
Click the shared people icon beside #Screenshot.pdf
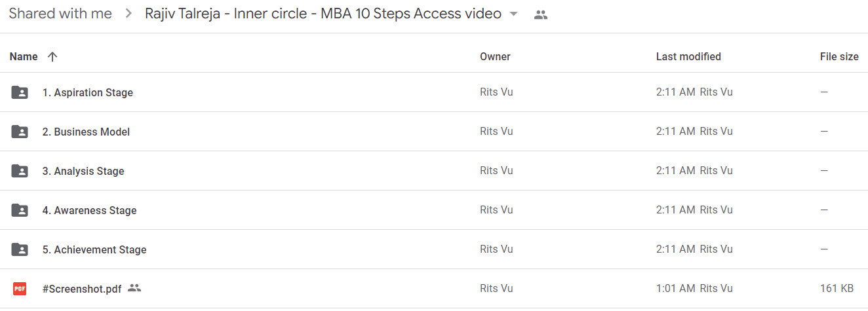pyautogui.click(x=134, y=287)
